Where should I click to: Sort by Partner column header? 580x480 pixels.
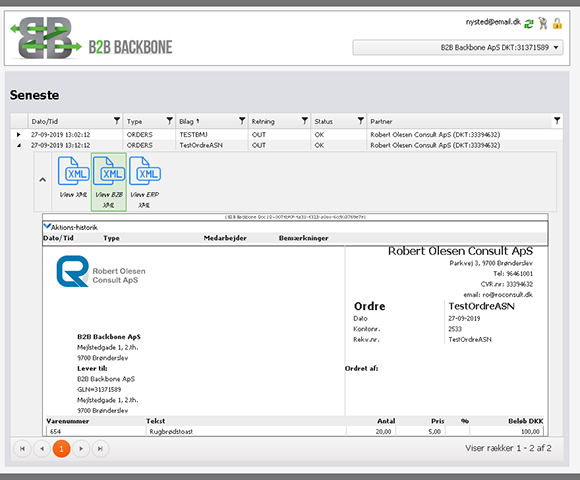coord(381,121)
